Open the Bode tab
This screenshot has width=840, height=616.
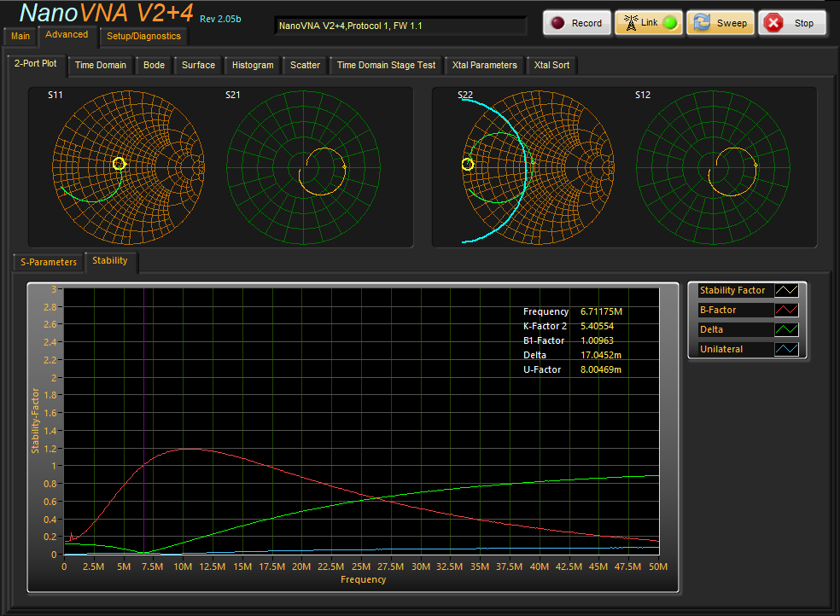coord(154,66)
